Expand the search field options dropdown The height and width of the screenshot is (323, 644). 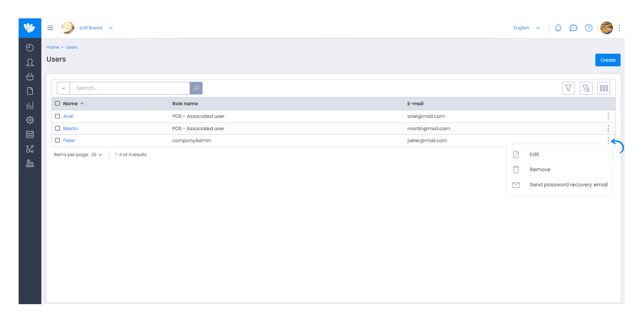pos(63,88)
